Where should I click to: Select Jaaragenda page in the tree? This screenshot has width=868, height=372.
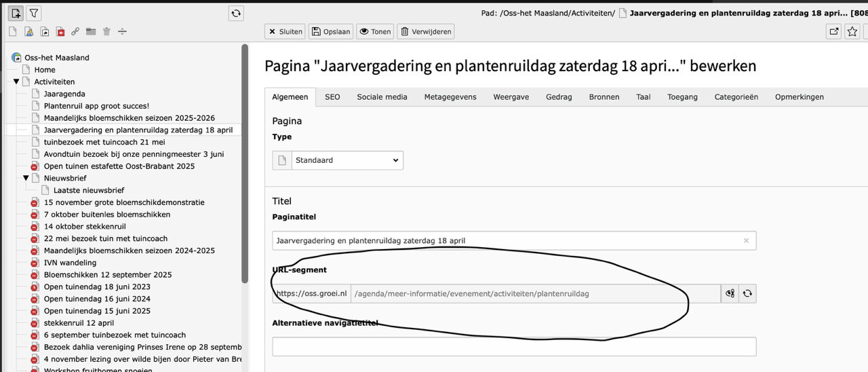pos(64,94)
